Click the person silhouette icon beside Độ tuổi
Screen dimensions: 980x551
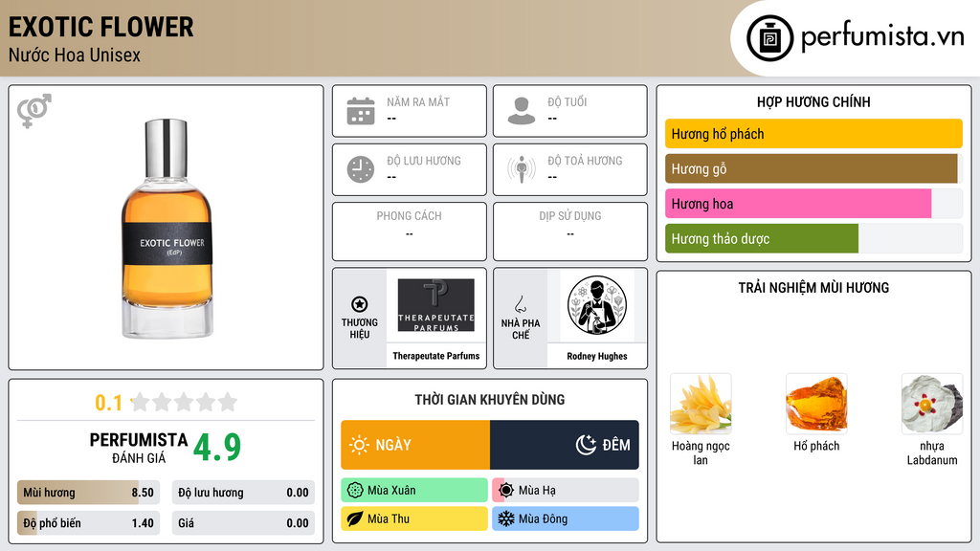tap(522, 111)
